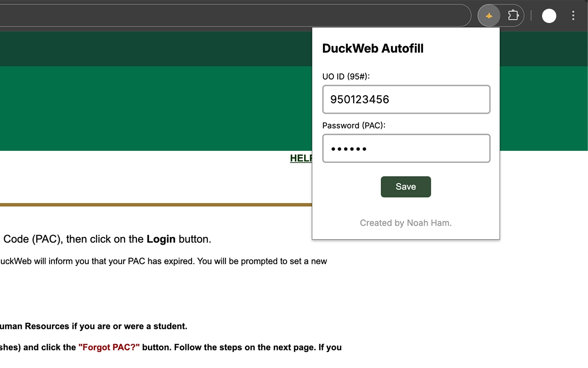Focus the Password (PAC) input field
588x368 pixels.
coord(406,149)
